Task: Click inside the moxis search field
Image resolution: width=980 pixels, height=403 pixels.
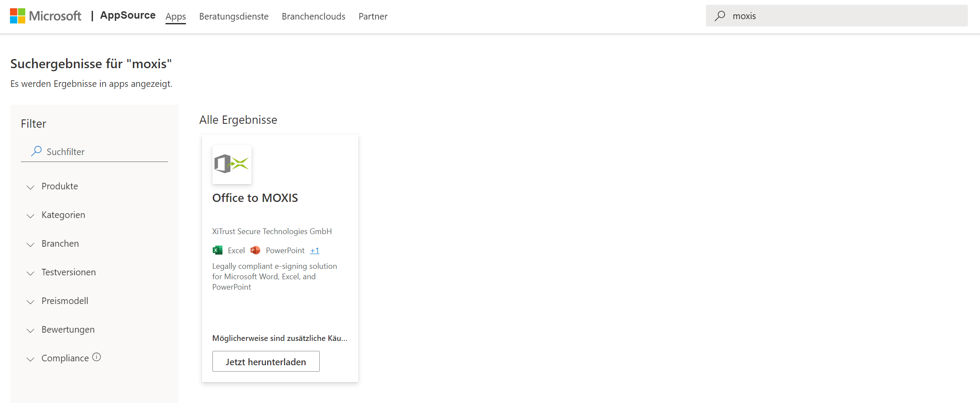Action: pyautogui.click(x=782, y=16)
